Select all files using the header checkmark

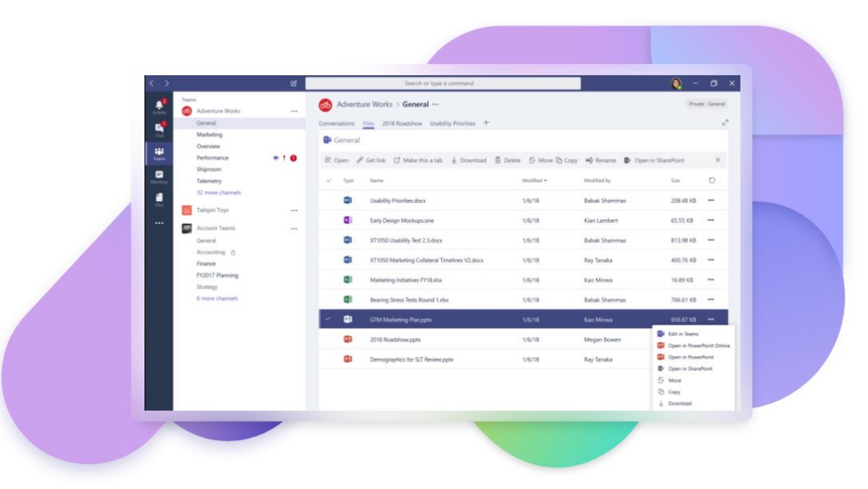coord(328,180)
